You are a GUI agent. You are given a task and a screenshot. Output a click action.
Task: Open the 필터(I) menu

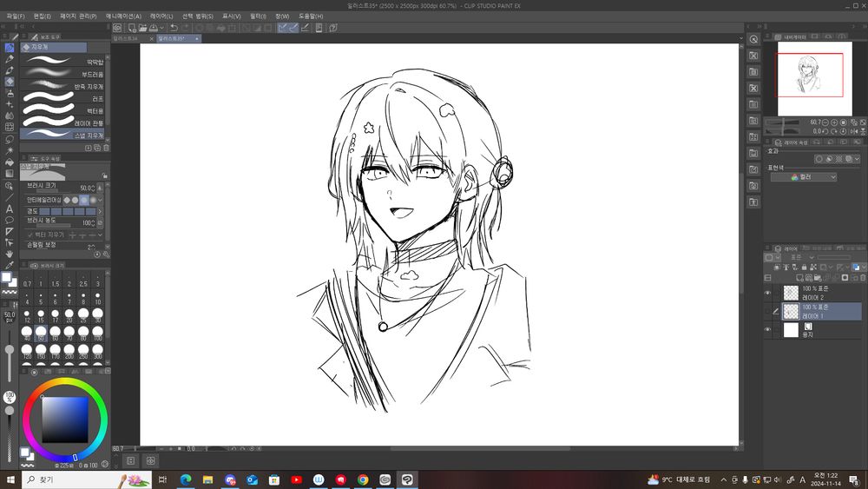[258, 16]
